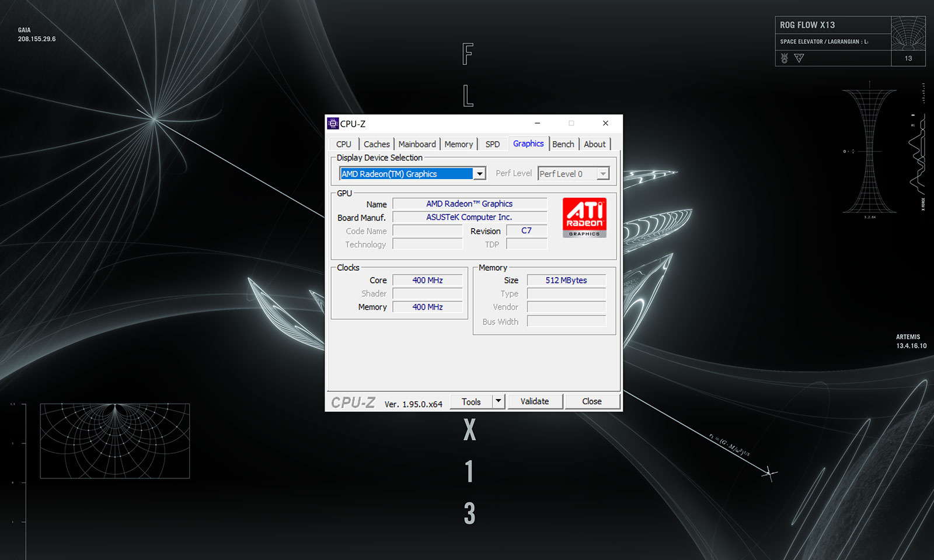Expand the Display Device Selection dropdown arrow
This screenshot has height=560, width=934.
(479, 174)
